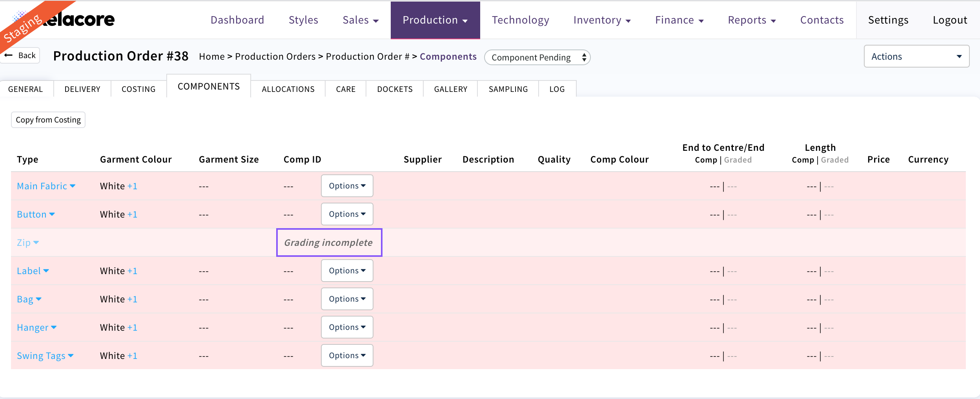980x399 pixels.
Task: Switch to the Allocations tab
Action: 288,89
